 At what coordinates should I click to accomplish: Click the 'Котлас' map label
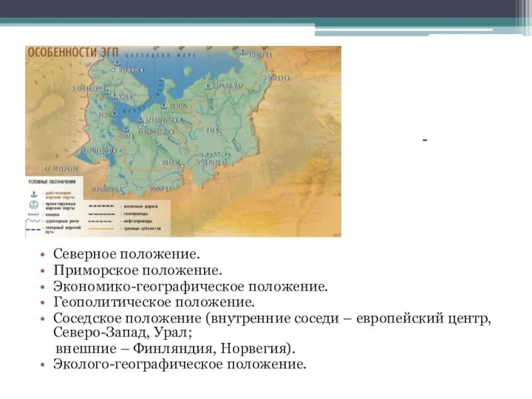coord(170,163)
